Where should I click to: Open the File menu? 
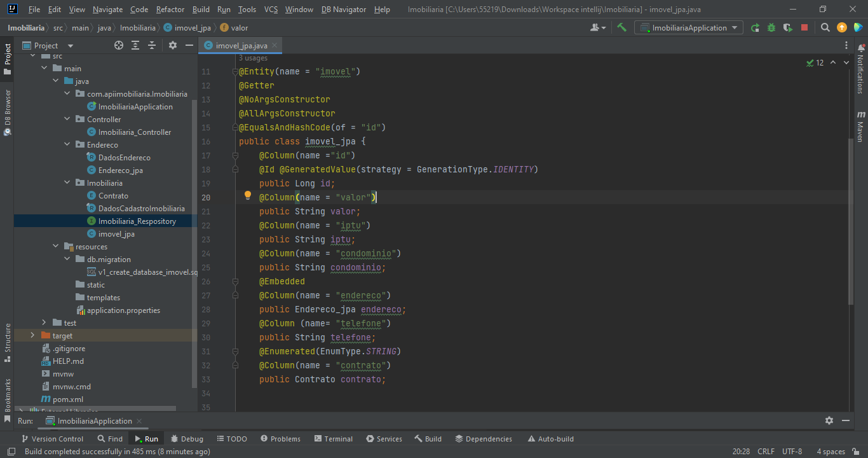click(34, 10)
